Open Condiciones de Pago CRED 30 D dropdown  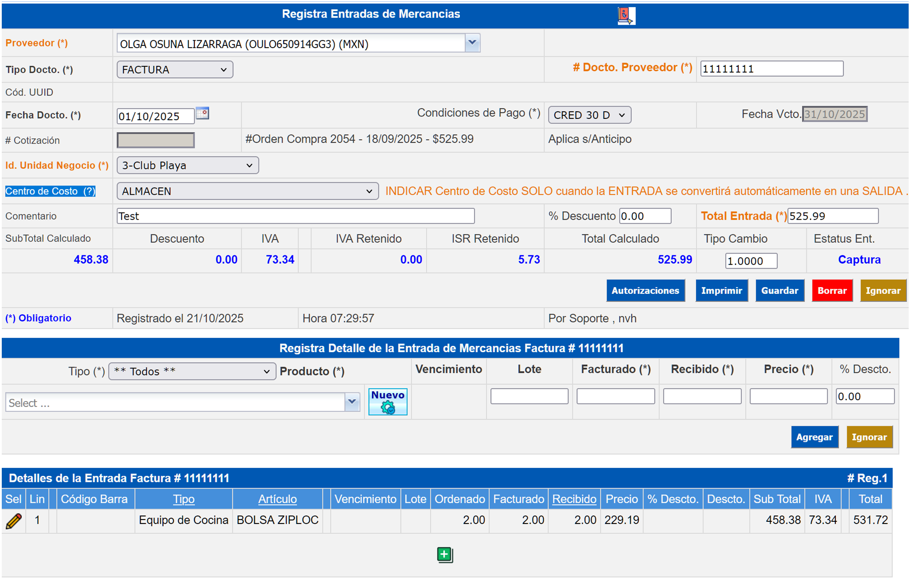pos(589,115)
